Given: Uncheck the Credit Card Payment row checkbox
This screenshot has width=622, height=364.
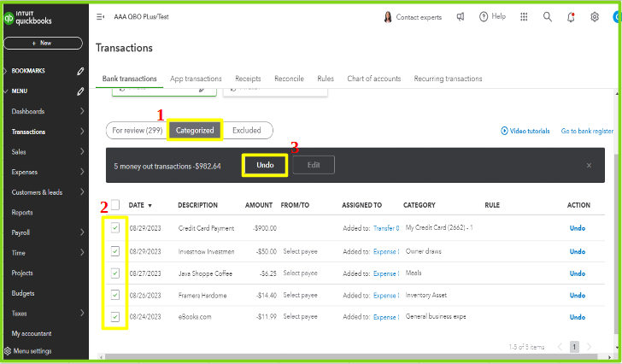Looking at the screenshot, I should tap(115, 227).
